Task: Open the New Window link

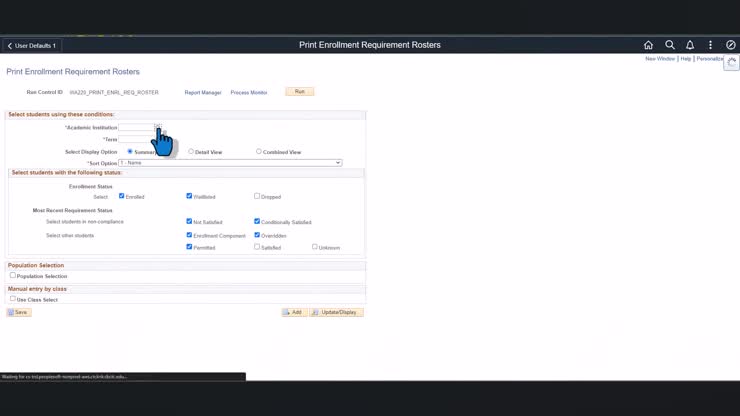Action: click(659, 59)
